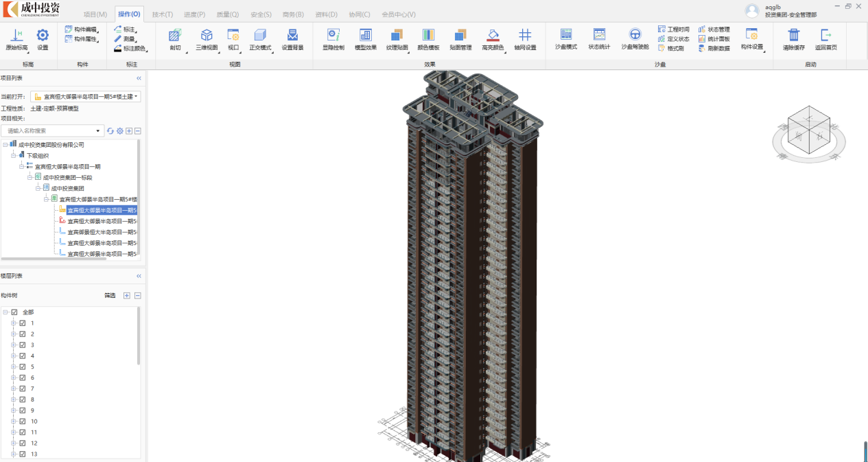Click the 剖切 section cut tool
The height and width of the screenshot is (462, 868).
175,39
